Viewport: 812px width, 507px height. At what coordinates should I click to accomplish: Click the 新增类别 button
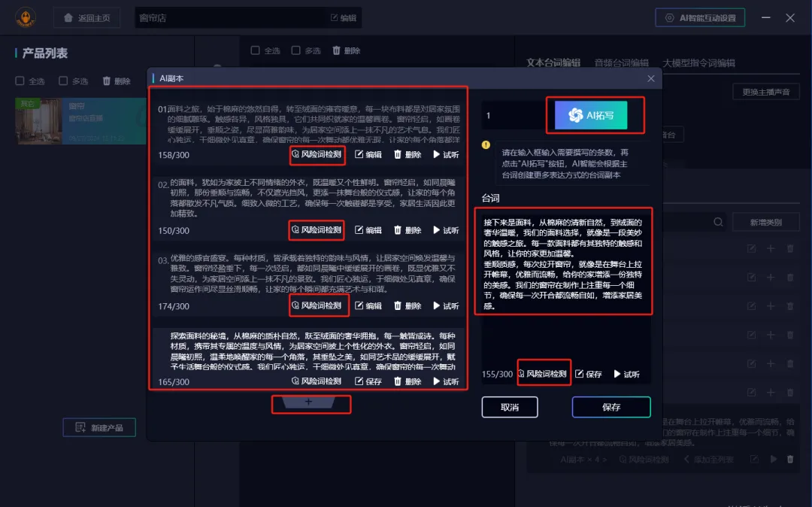point(766,222)
